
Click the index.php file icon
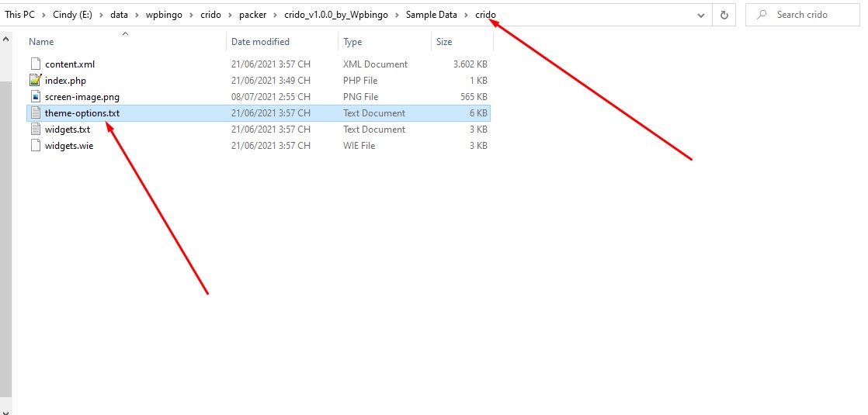tap(36, 80)
